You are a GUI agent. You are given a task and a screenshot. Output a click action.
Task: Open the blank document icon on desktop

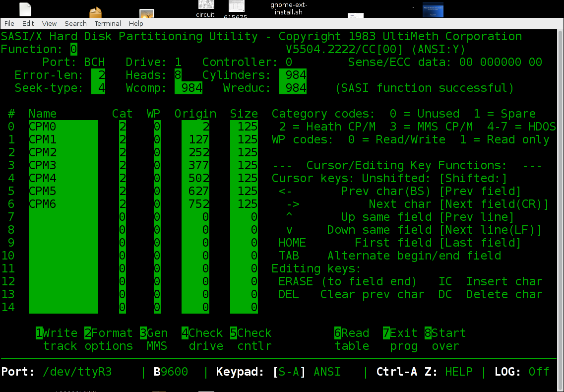(x=25, y=10)
